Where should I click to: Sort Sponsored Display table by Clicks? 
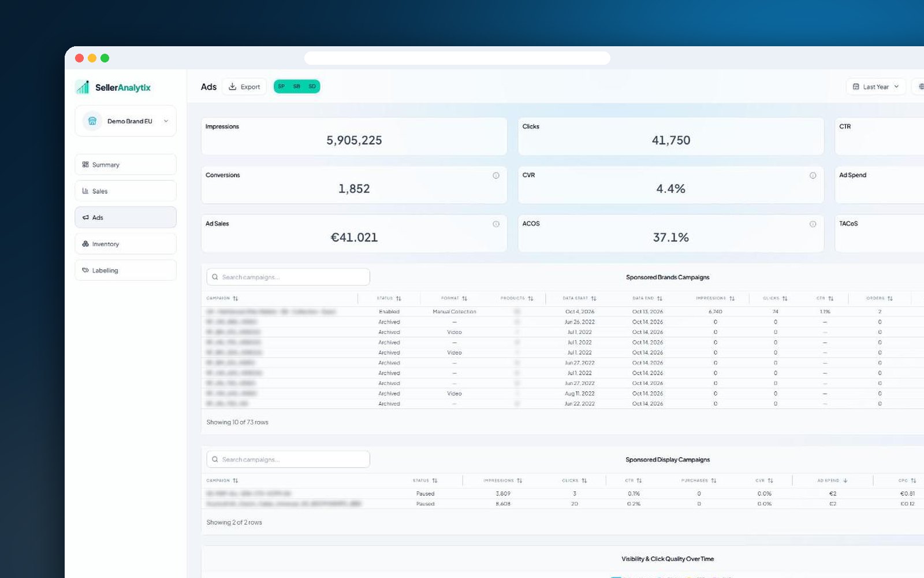point(575,480)
